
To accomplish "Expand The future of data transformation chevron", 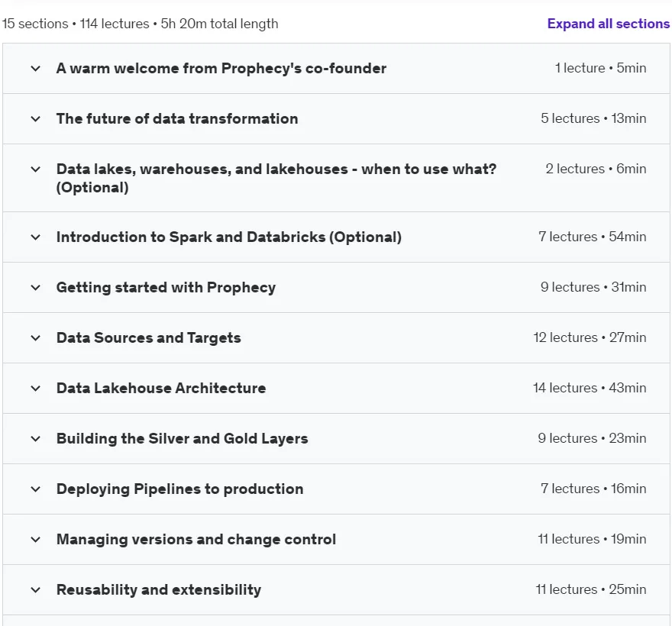I will pyautogui.click(x=36, y=119).
